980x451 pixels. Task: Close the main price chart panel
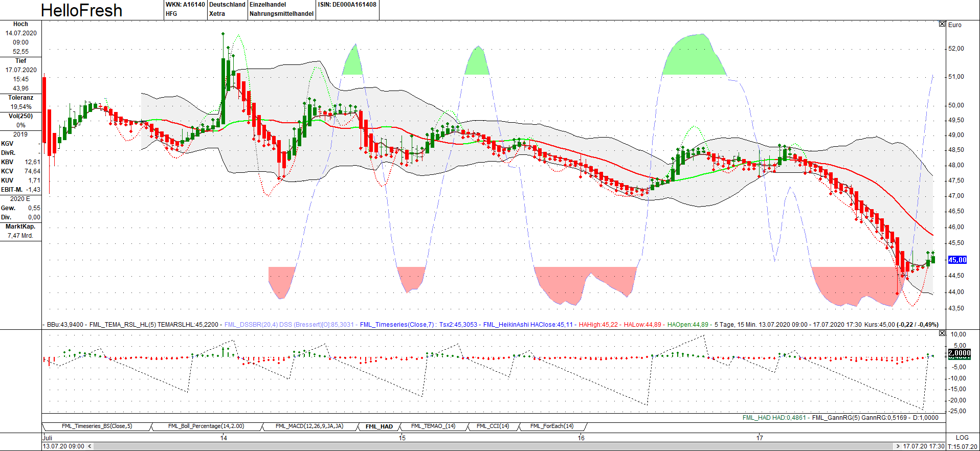[942, 24]
